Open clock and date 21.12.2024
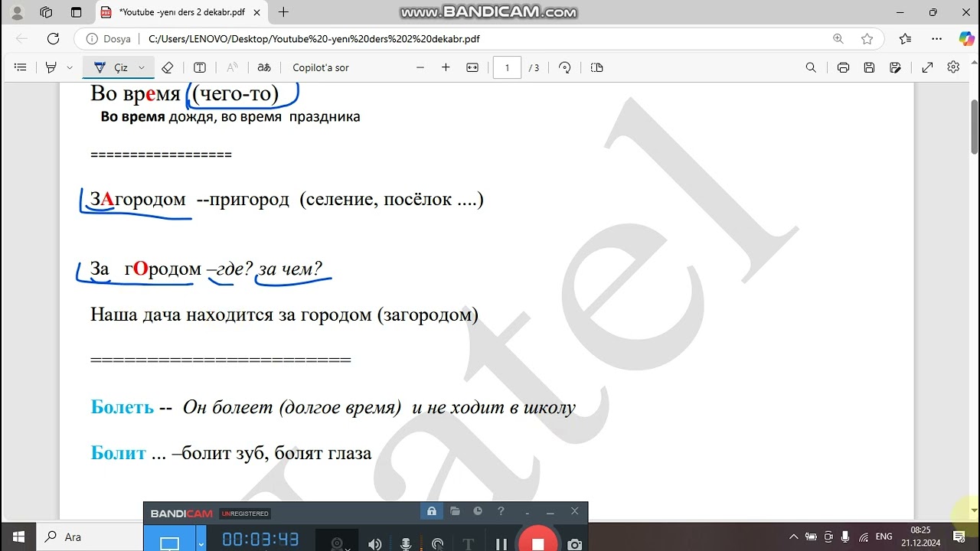This screenshot has height=551, width=980. pos(920,536)
